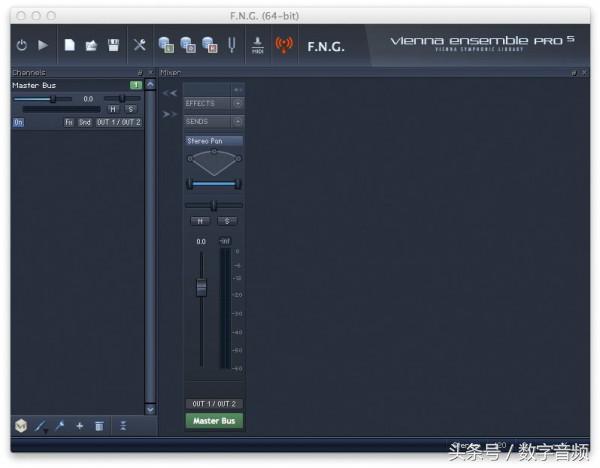Click the horizontal pan slider in mixer strip
The image size is (600, 468).
point(214,205)
